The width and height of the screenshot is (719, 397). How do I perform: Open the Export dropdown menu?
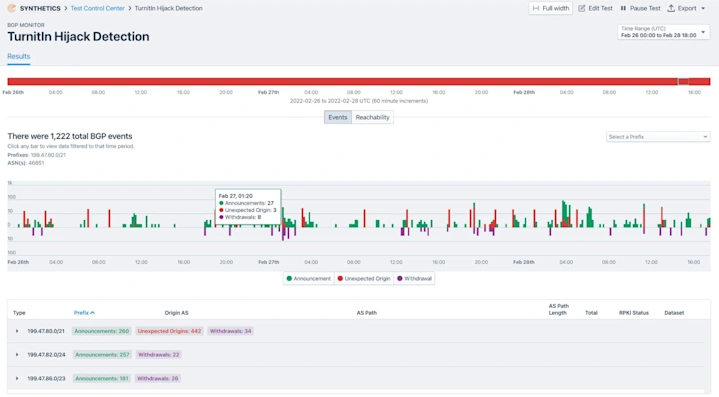point(686,8)
